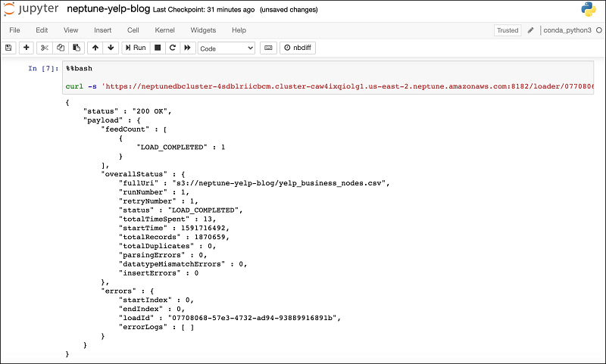The width and height of the screenshot is (606, 364).
Task: Open the Help menu
Action: [239, 30]
